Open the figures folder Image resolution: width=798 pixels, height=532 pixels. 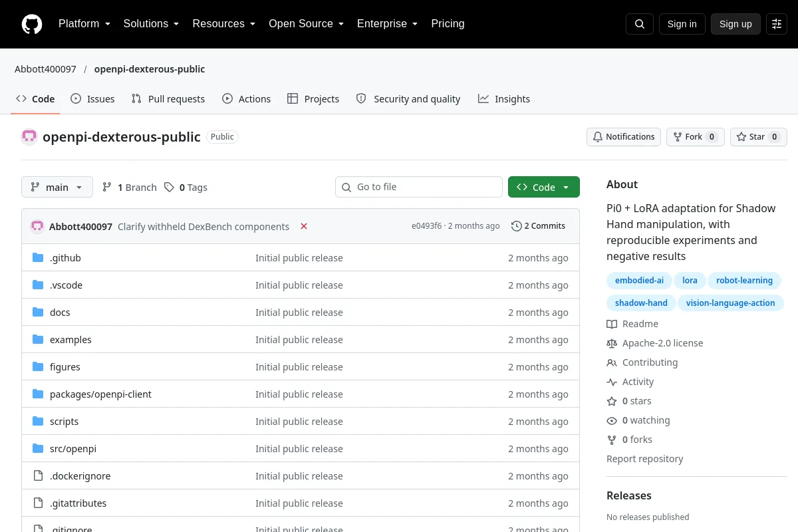65,367
